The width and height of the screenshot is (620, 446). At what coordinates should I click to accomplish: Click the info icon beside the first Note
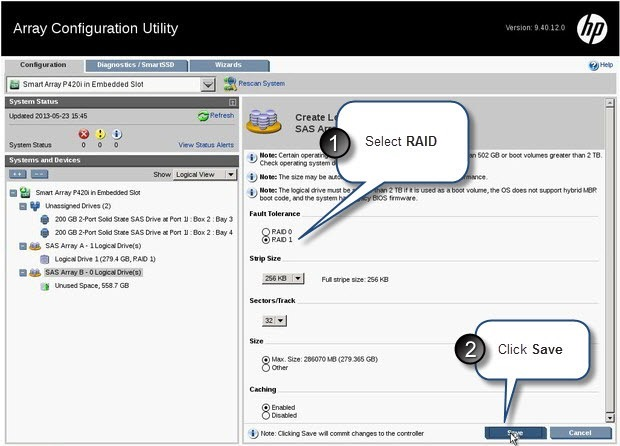tap(252, 158)
